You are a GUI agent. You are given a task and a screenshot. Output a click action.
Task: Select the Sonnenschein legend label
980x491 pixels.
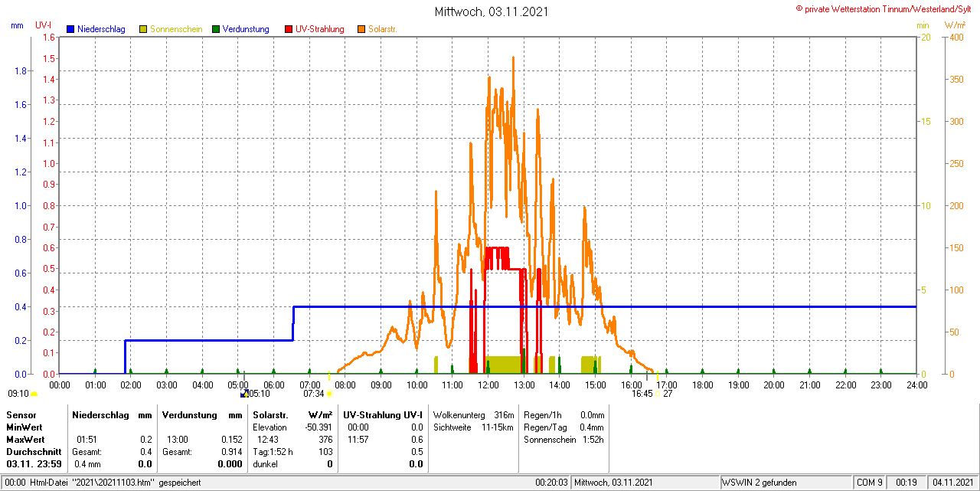click(176, 29)
